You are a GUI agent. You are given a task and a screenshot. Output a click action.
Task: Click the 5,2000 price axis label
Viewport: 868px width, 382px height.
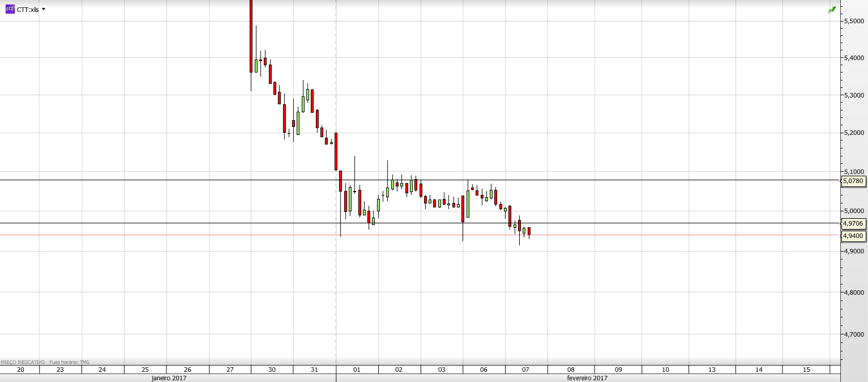(853, 133)
